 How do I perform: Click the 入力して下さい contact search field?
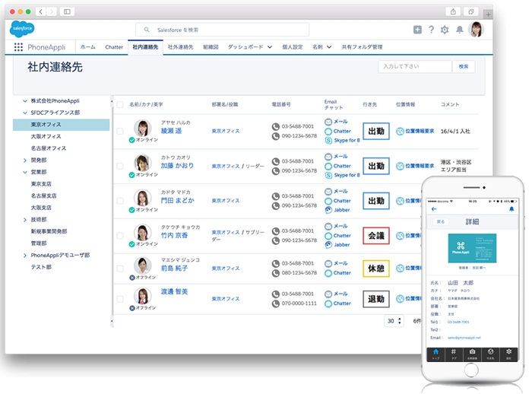pos(415,67)
